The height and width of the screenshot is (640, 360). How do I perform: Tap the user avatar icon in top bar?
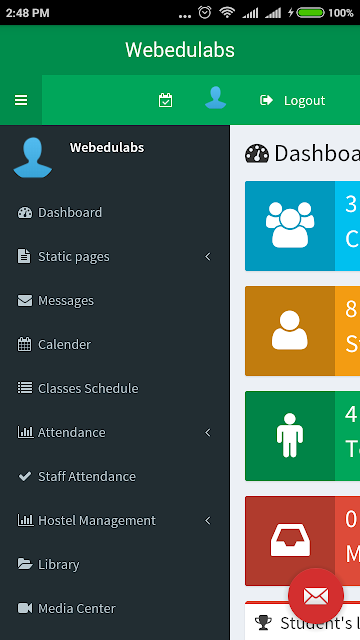point(216,98)
